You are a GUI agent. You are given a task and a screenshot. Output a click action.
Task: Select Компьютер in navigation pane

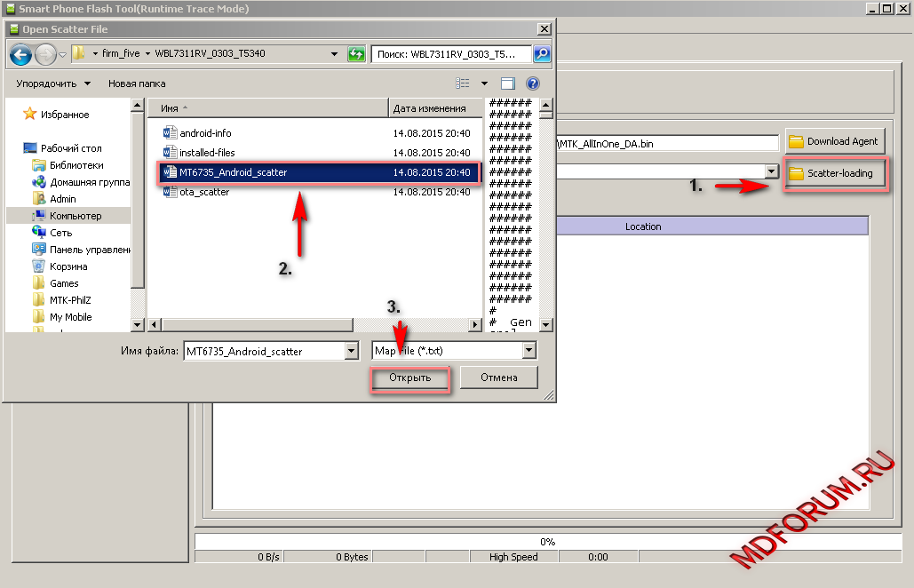pyautogui.click(x=76, y=216)
